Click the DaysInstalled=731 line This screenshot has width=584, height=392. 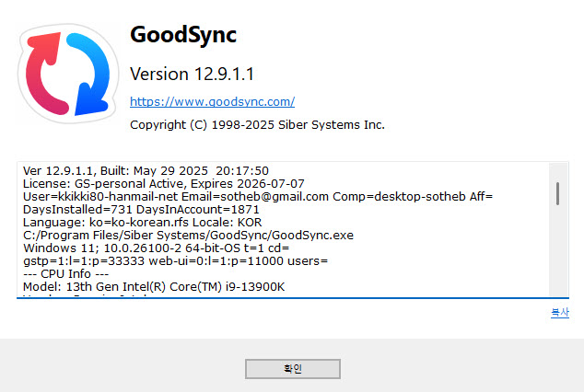pyautogui.click(x=141, y=210)
